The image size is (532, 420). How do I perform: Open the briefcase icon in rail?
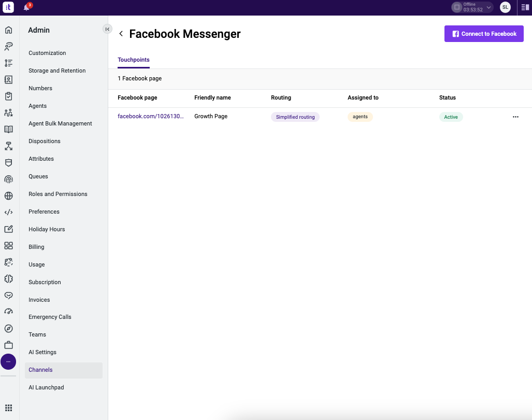pyautogui.click(x=8, y=345)
